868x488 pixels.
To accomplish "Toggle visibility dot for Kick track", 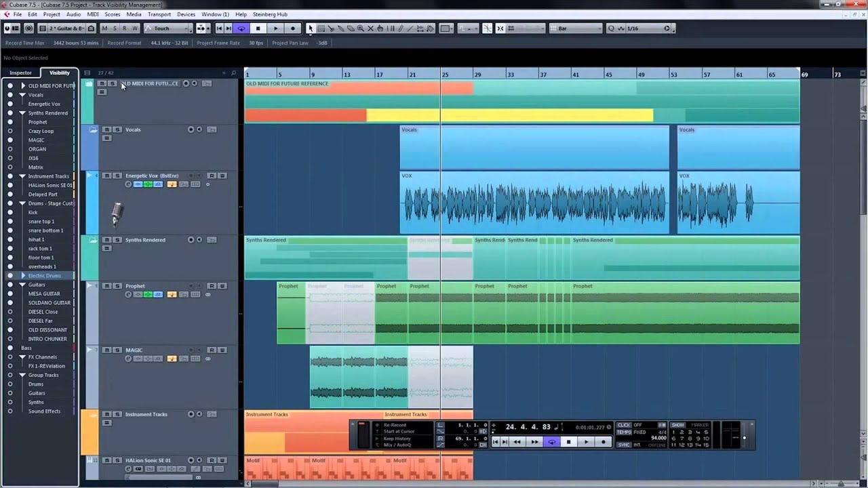I will (10, 212).
